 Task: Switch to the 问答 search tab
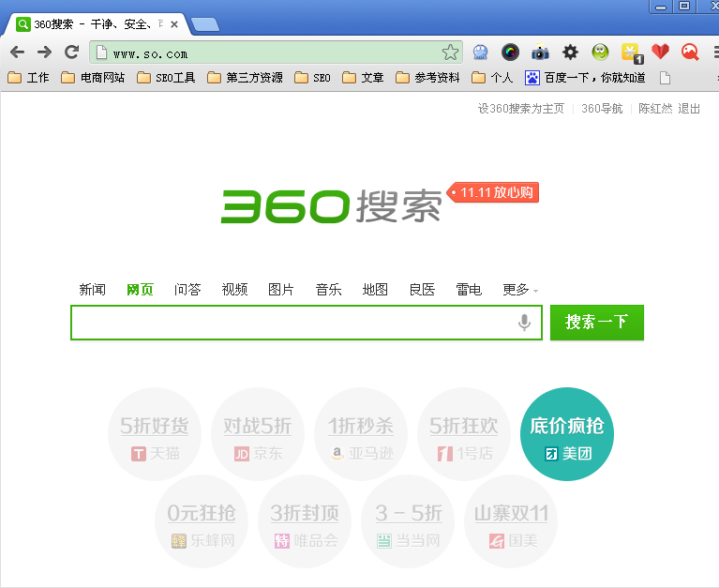coord(187,290)
